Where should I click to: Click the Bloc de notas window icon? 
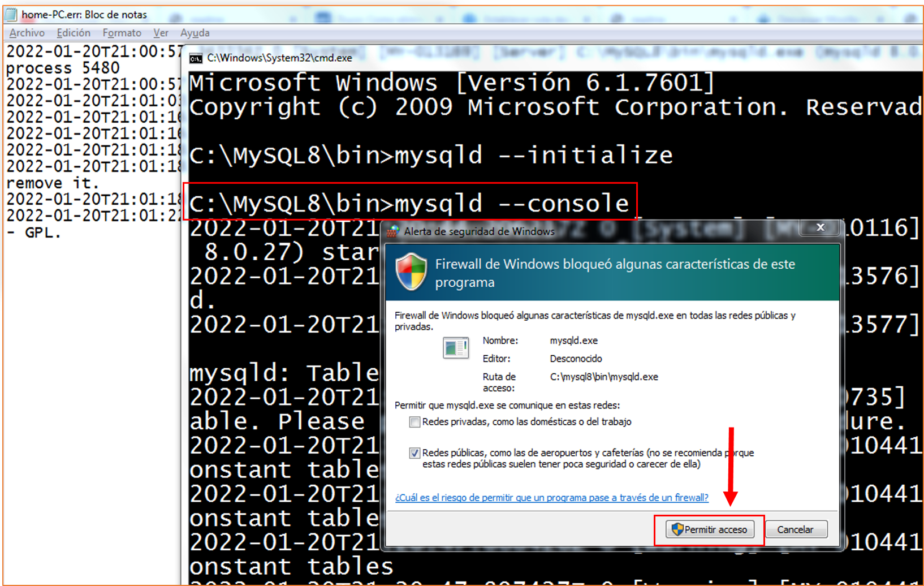pyautogui.click(x=11, y=14)
